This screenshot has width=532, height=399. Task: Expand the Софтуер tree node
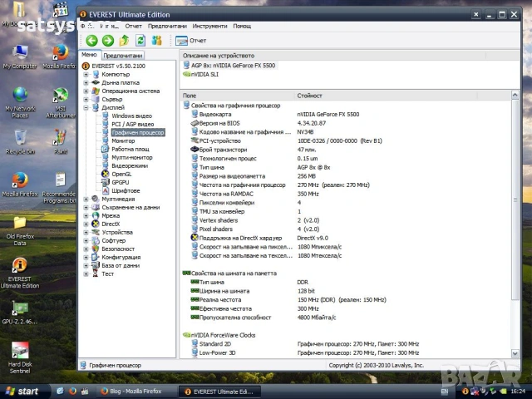tap(86, 240)
